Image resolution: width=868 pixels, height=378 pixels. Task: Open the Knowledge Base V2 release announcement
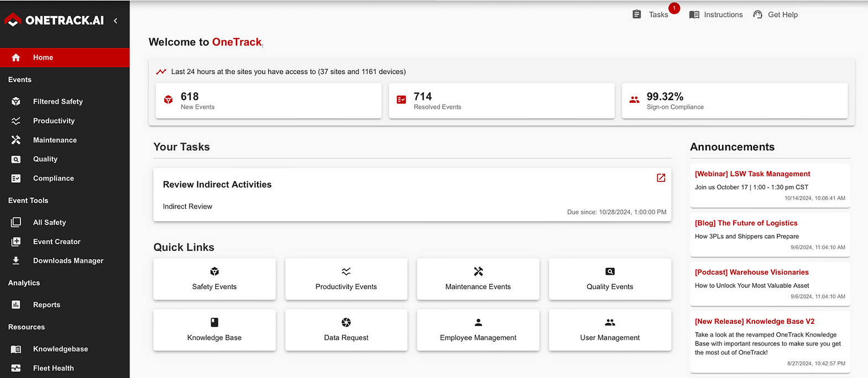tap(754, 322)
